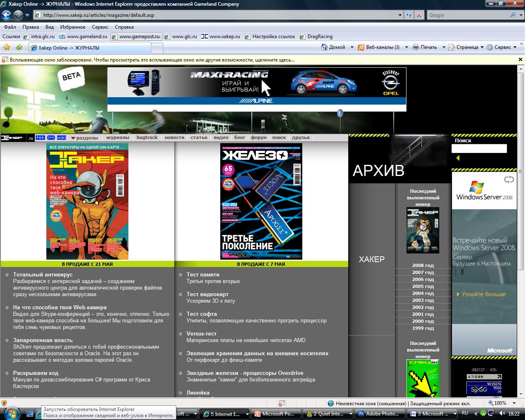Stop loading with the red X icon
Viewport: 525px width, 420px height.
[x=419, y=15]
